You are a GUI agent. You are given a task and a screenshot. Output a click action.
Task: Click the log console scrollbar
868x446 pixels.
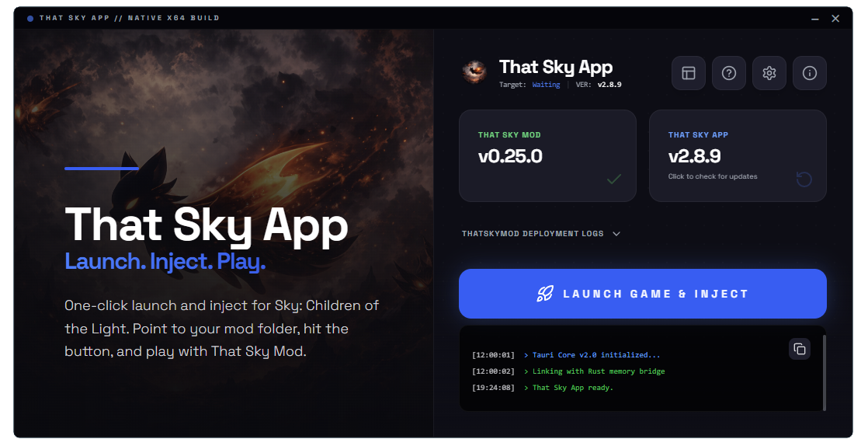point(825,372)
